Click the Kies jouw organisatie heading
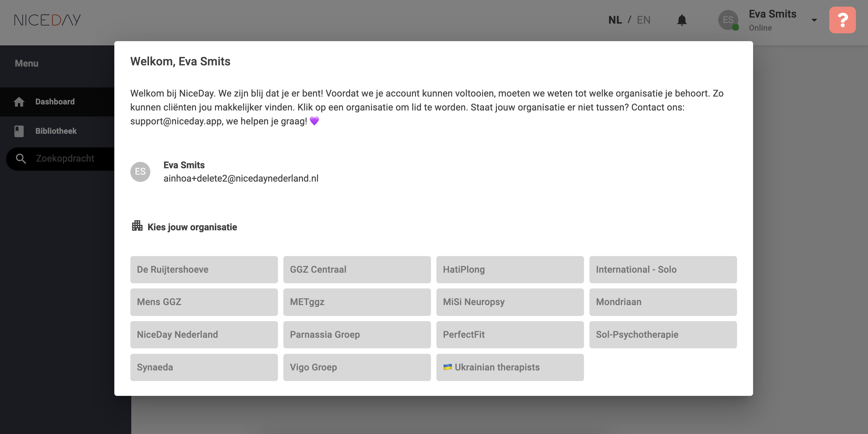 coord(192,227)
